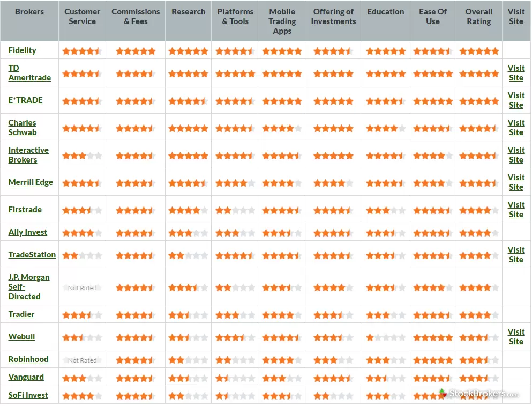532x406 pixels.
Task: Select the SoFi Invest broker link
Action: (27, 395)
